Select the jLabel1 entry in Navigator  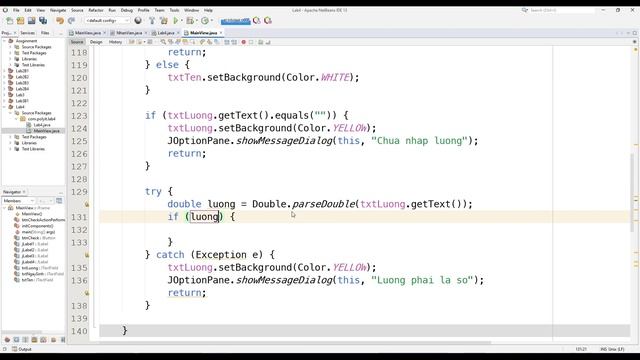34,244
